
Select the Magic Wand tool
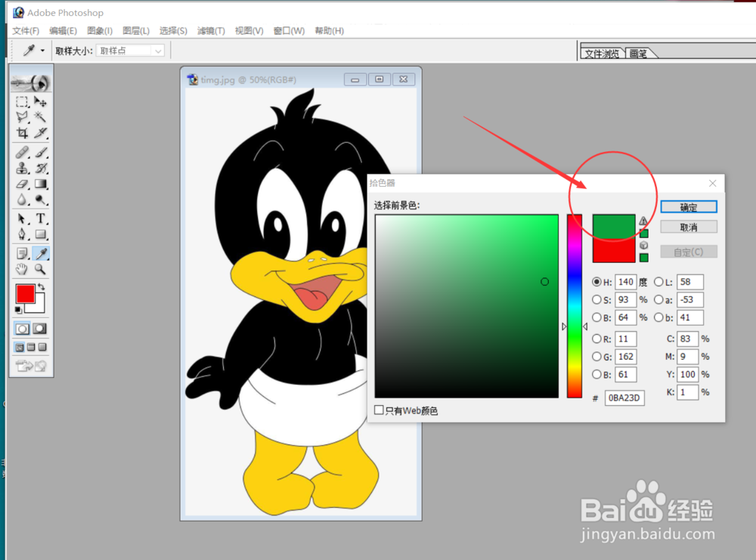[x=41, y=117]
